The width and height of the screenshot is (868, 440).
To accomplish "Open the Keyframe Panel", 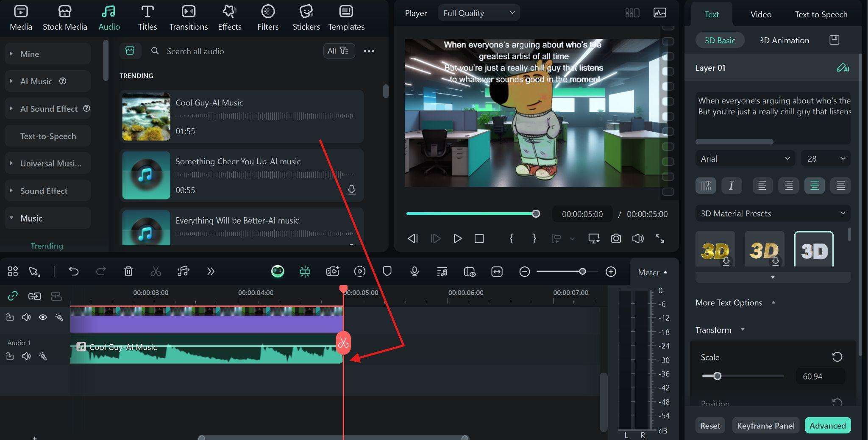I will pyautogui.click(x=766, y=426).
